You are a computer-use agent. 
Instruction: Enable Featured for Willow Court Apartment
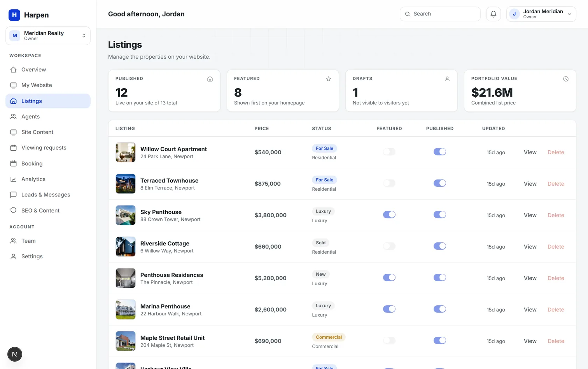pyautogui.click(x=389, y=152)
